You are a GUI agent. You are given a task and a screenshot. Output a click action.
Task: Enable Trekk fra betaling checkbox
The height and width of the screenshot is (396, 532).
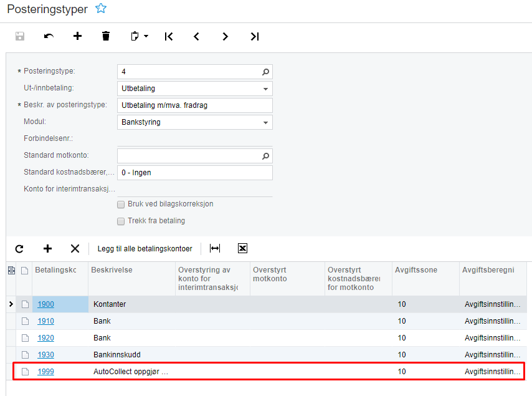[x=121, y=221]
